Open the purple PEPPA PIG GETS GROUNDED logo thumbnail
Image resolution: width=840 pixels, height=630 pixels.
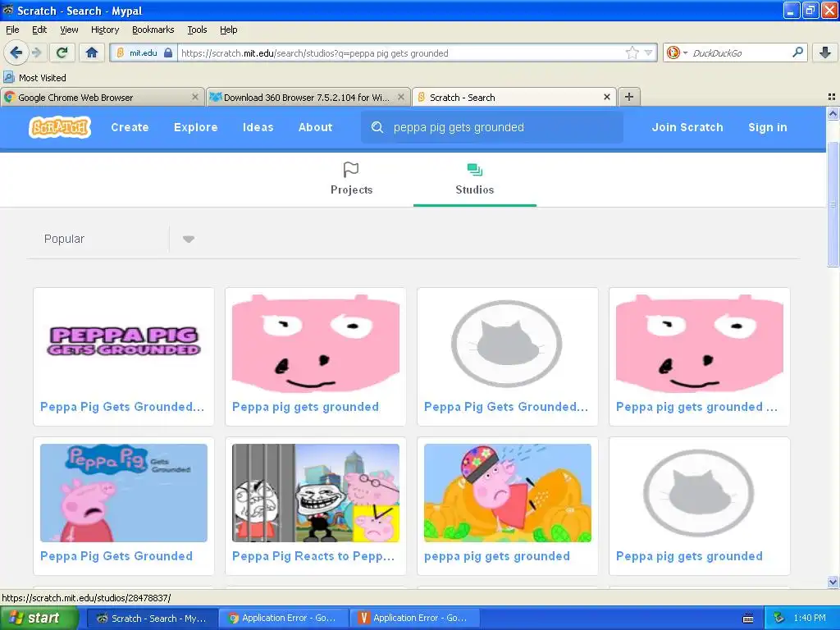[124, 342]
